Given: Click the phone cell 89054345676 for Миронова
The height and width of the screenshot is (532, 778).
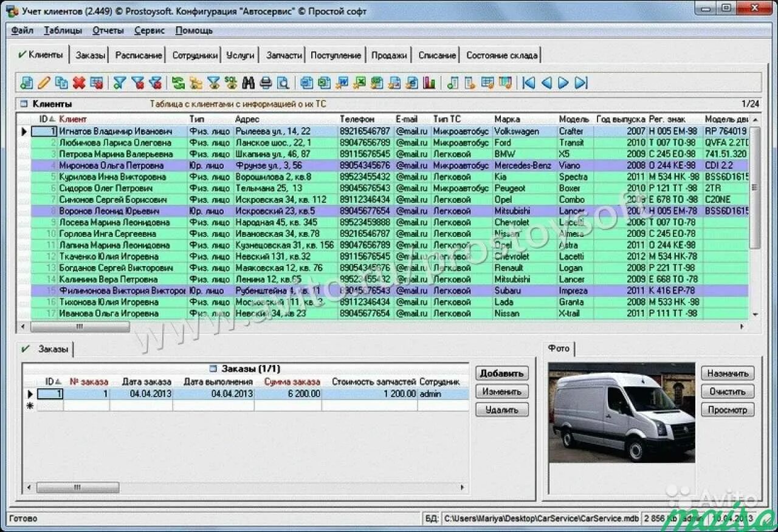Looking at the screenshot, I should coord(365,165).
